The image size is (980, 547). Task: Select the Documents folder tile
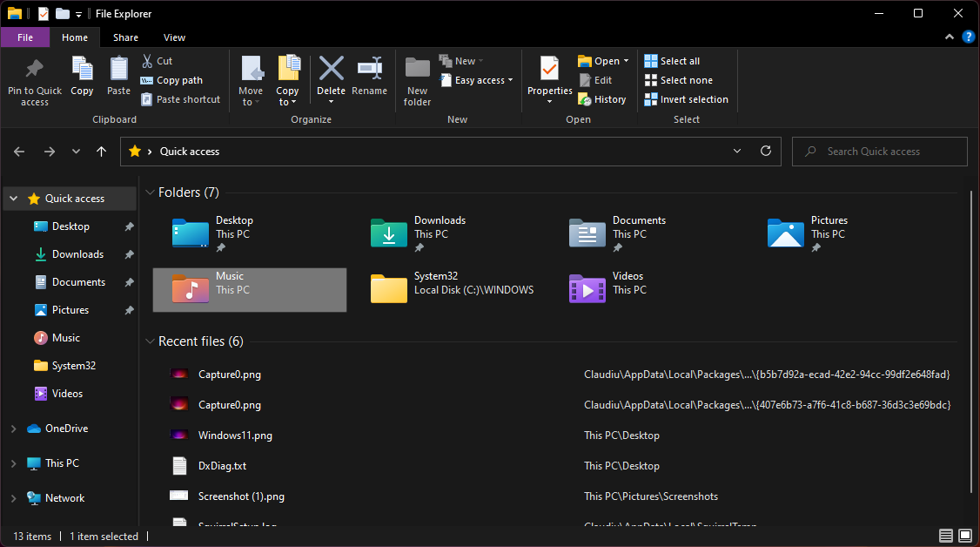click(647, 233)
